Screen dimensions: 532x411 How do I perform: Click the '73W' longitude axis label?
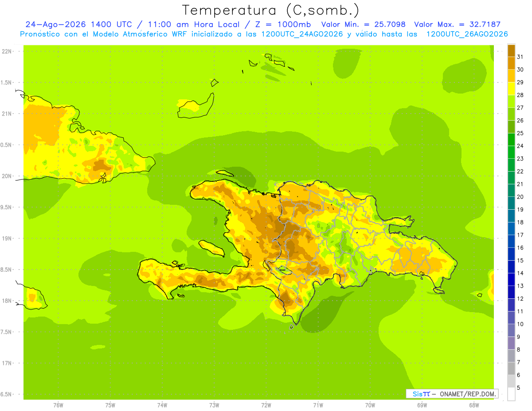tap(214, 405)
